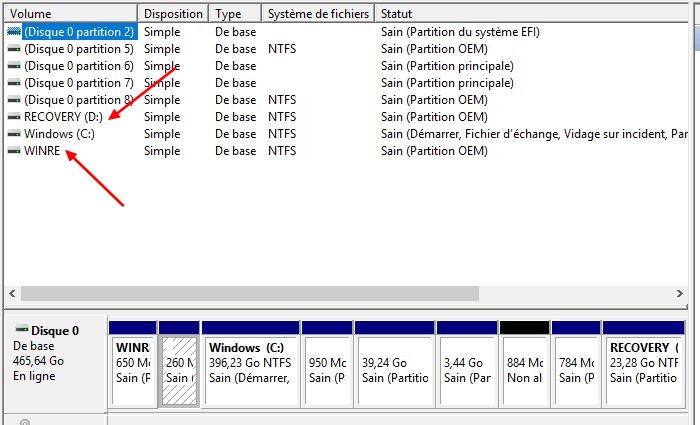Click the drive icon for Disque 0 partition 6
Screen dimensions: 700x425
click(x=14, y=66)
